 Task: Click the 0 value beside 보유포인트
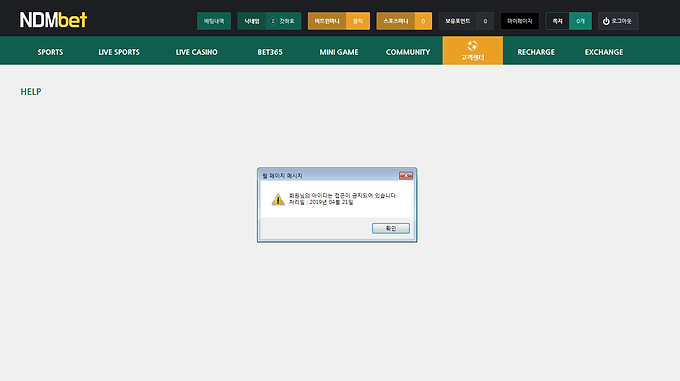point(485,21)
